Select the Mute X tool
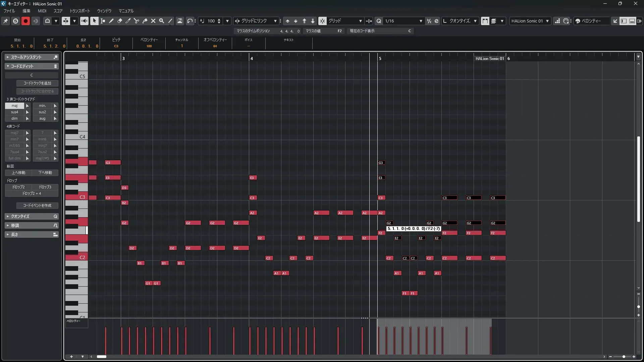Image resolution: width=644 pixels, height=362 pixels. (x=153, y=21)
